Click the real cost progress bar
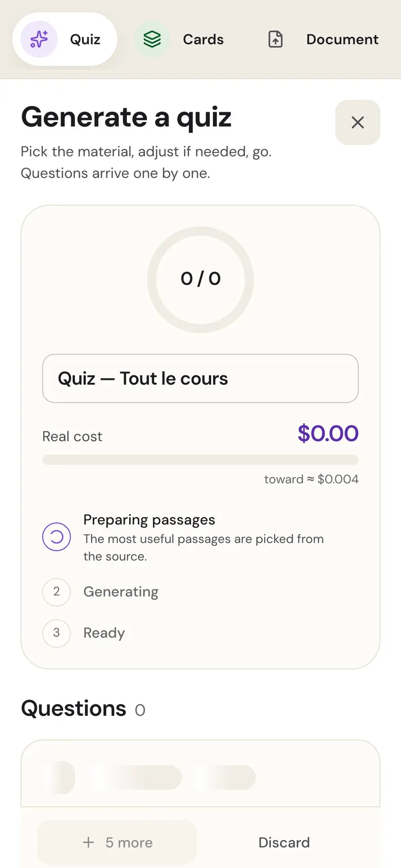The image size is (401, 868). pyautogui.click(x=200, y=460)
